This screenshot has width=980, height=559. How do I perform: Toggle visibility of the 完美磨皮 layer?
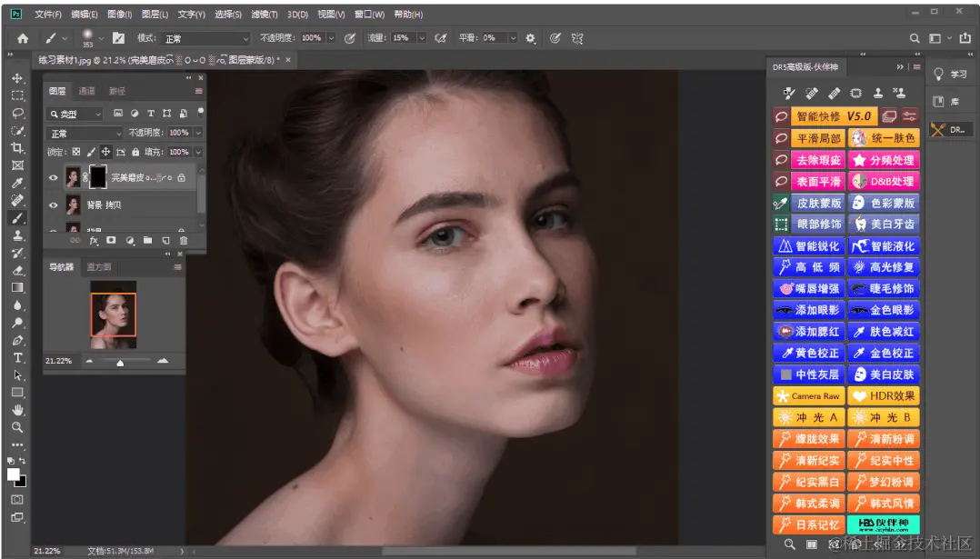(x=53, y=177)
